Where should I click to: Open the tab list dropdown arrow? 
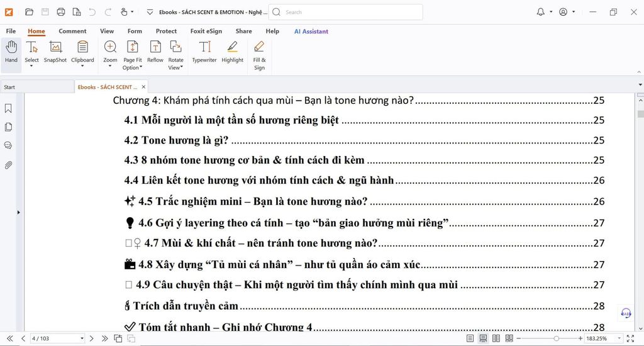tap(640, 85)
